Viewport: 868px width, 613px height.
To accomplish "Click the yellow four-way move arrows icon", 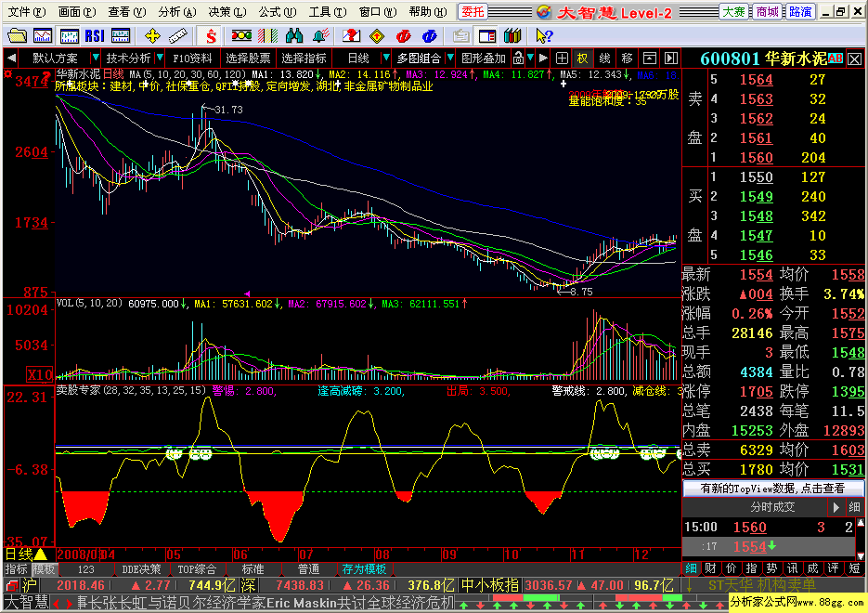I will tap(151, 36).
